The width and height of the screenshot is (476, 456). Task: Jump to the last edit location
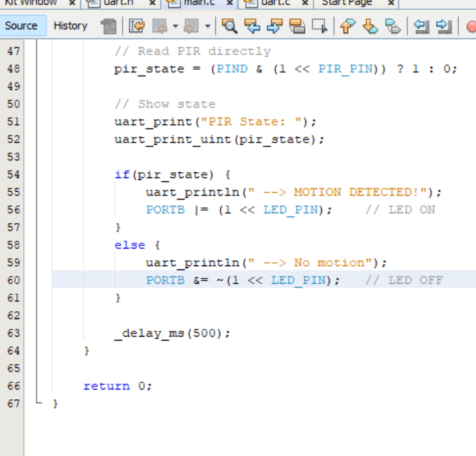[x=136, y=26]
